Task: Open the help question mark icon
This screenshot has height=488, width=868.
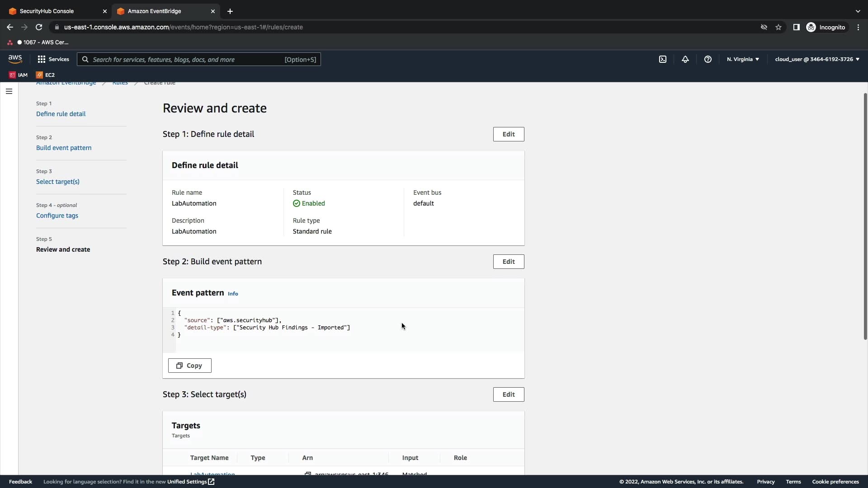Action: coord(708,59)
